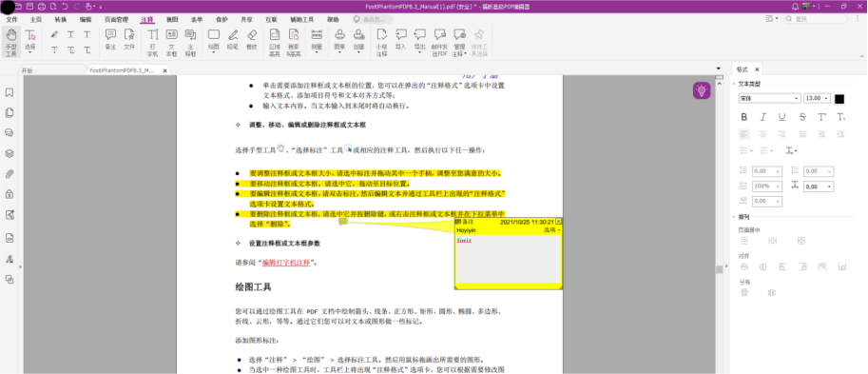Image resolution: width=868 pixels, height=374 pixels.
Task: Switch to the 开始 document tab
Action: click(x=28, y=71)
